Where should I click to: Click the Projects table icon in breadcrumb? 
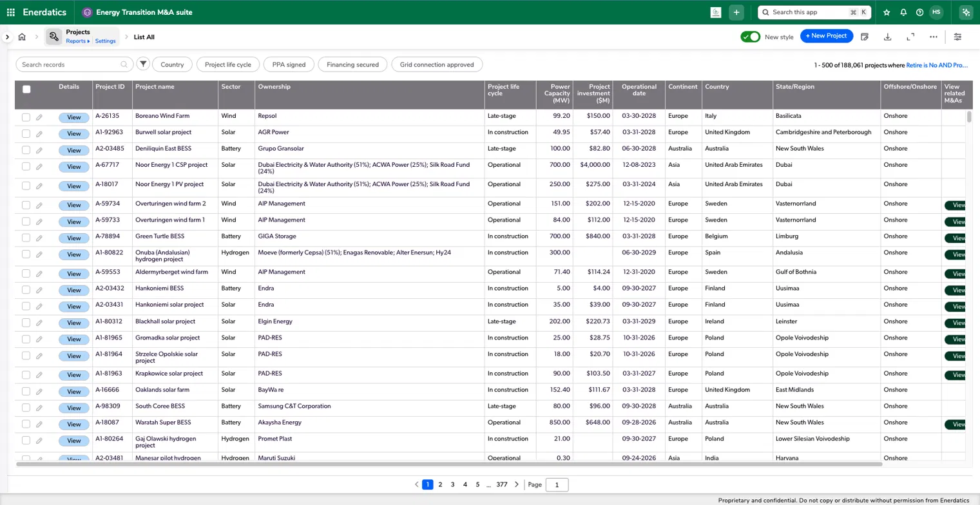54,37
